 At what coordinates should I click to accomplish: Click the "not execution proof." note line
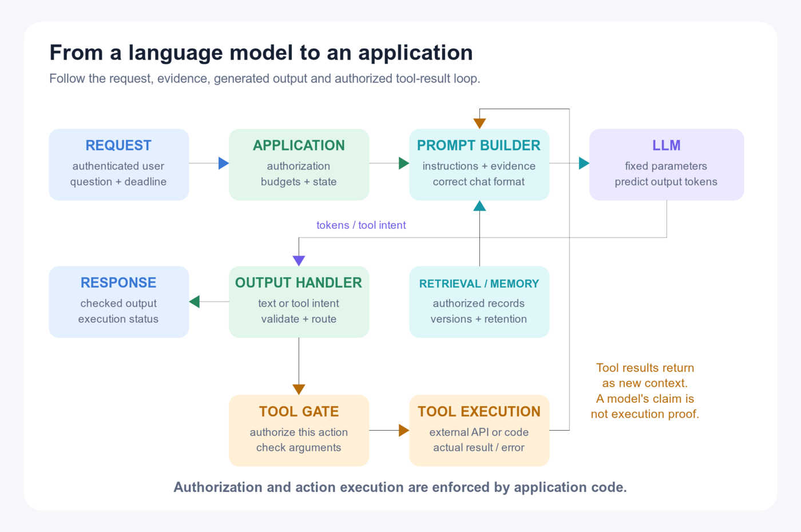pyautogui.click(x=645, y=414)
